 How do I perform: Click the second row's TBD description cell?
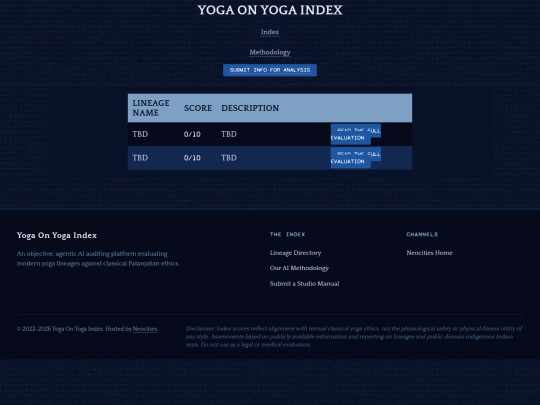point(229,158)
